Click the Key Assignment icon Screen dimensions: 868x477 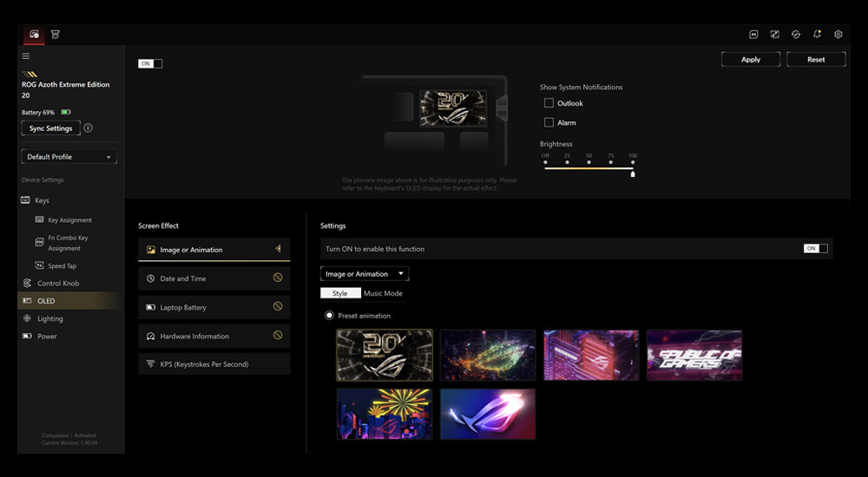39,219
